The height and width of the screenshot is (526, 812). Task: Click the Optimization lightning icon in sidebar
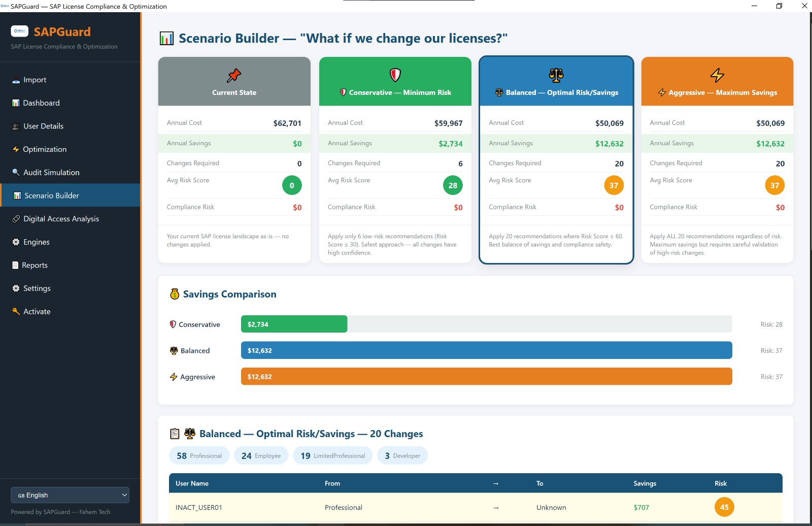[x=16, y=149]
